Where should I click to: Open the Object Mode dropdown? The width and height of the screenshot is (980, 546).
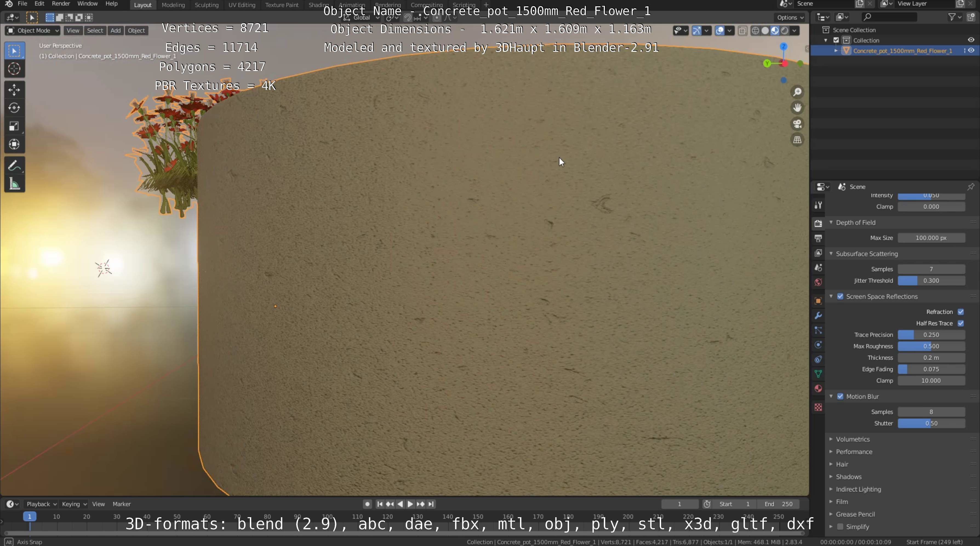33,30
